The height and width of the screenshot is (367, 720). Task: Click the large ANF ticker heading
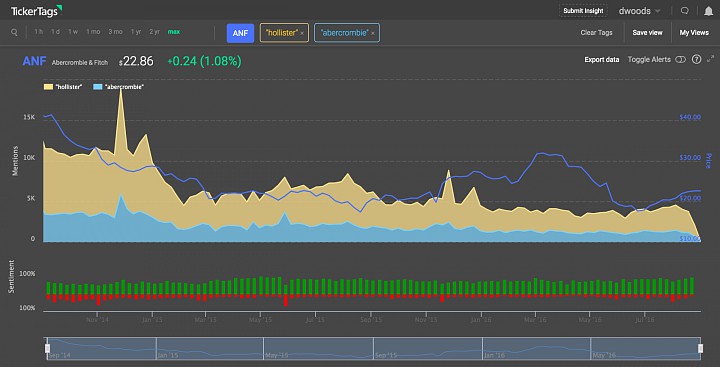click(x=34, y=61)
